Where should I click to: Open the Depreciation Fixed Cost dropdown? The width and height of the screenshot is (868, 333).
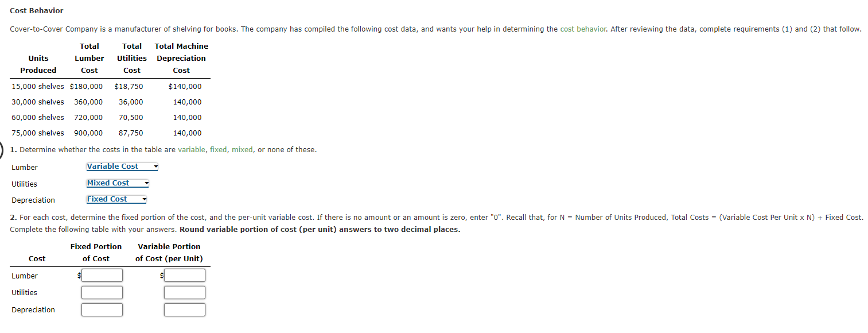click(x=116, y=199)
